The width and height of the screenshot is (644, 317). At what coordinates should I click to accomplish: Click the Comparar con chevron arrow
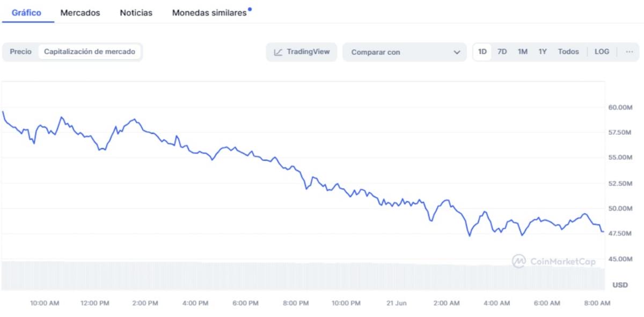(457, 53)
